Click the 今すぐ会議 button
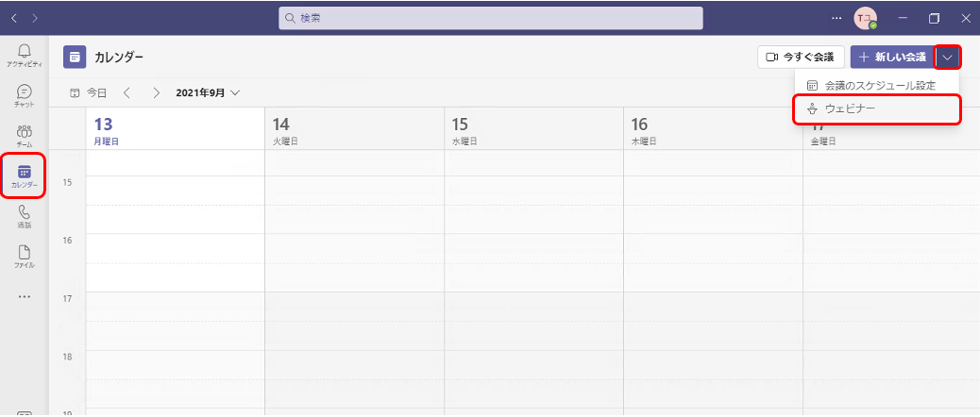This screenshot has height=417, width=980. point(801,57)
